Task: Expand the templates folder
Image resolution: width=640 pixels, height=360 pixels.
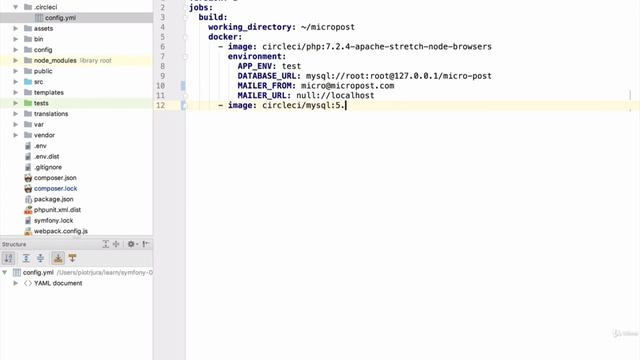Action: 16,92
